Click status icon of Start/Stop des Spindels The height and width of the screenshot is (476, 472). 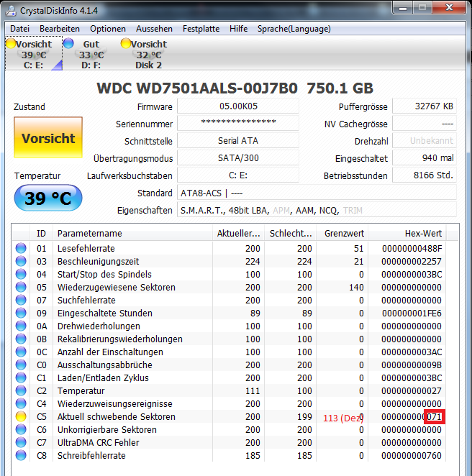click(x=21, y=274)
